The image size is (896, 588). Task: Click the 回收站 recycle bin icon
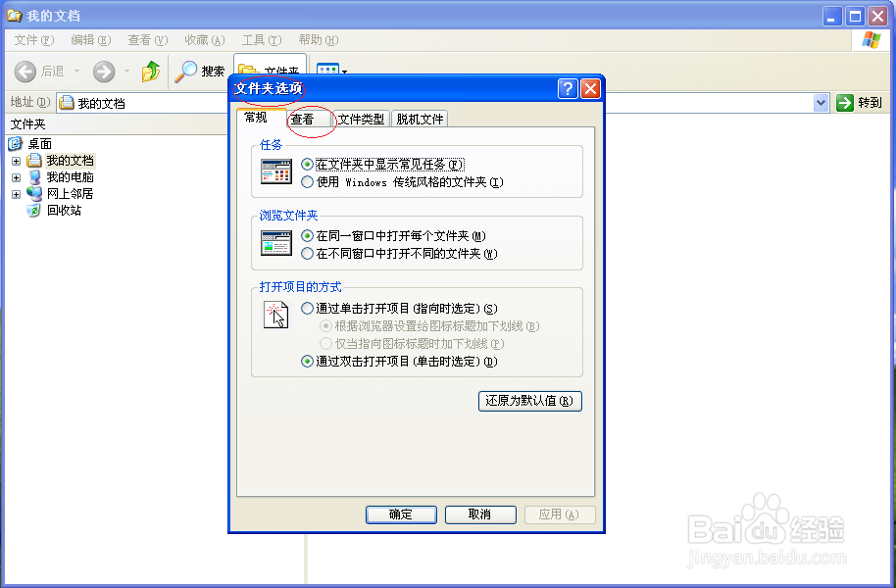(x=32, y=210)
